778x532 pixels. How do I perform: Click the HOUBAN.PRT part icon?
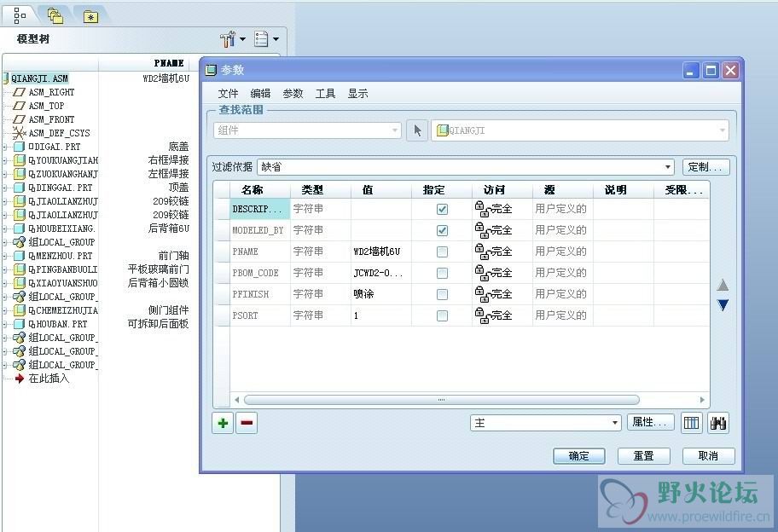[x=20, y=324]
